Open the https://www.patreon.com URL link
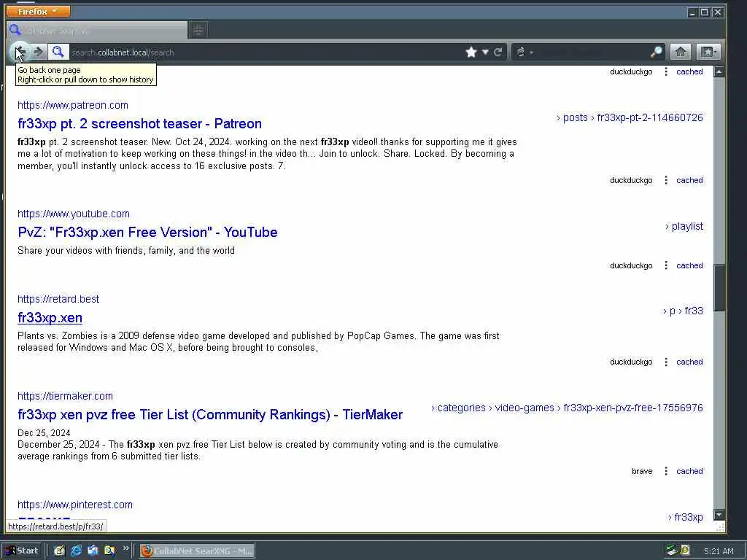 click(x=73, y=105)
